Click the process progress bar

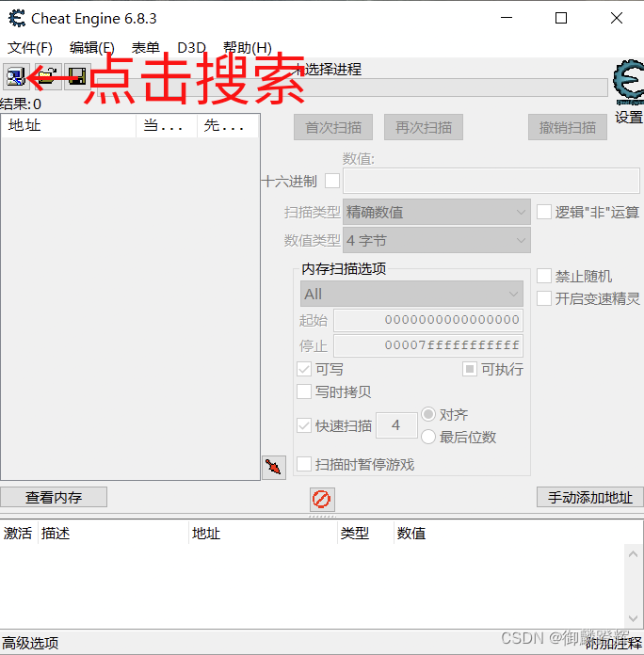tap(352, 88)
